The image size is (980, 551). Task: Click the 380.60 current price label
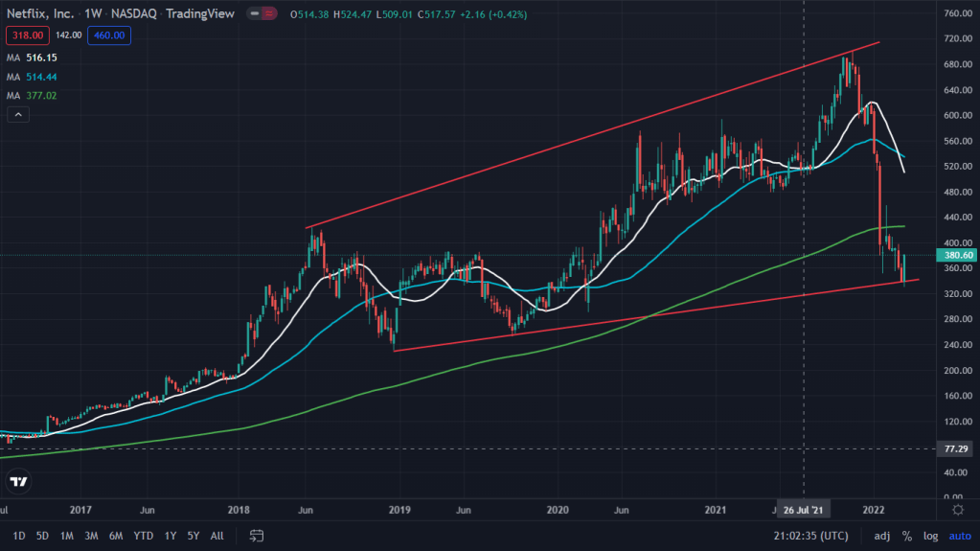click(x=959, y=256)
